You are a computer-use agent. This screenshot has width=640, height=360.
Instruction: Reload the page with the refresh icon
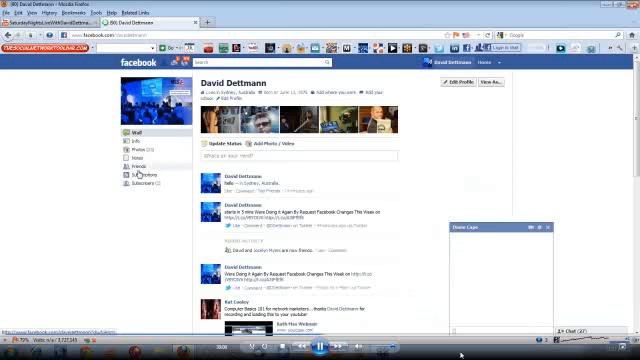click(x=487, y=35)
